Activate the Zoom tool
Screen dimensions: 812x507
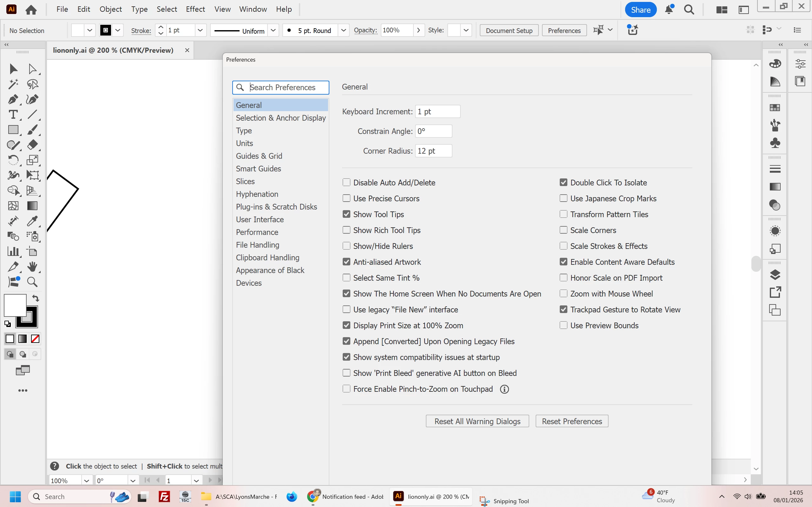pyautogui.click(x=32, y=282)
